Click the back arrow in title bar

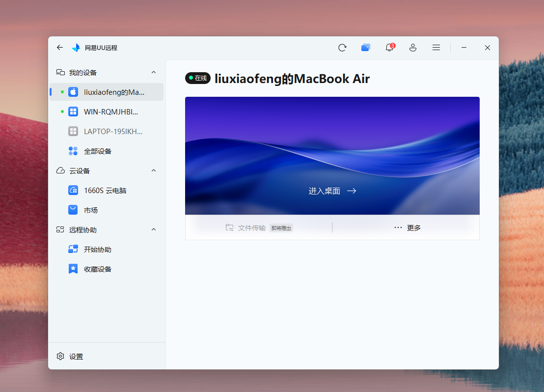60,48
